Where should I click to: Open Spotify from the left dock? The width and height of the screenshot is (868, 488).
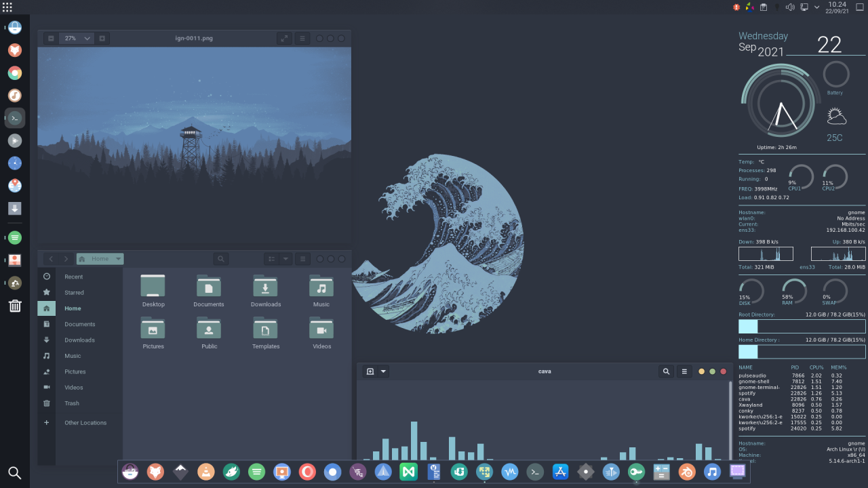click(15, 238)
